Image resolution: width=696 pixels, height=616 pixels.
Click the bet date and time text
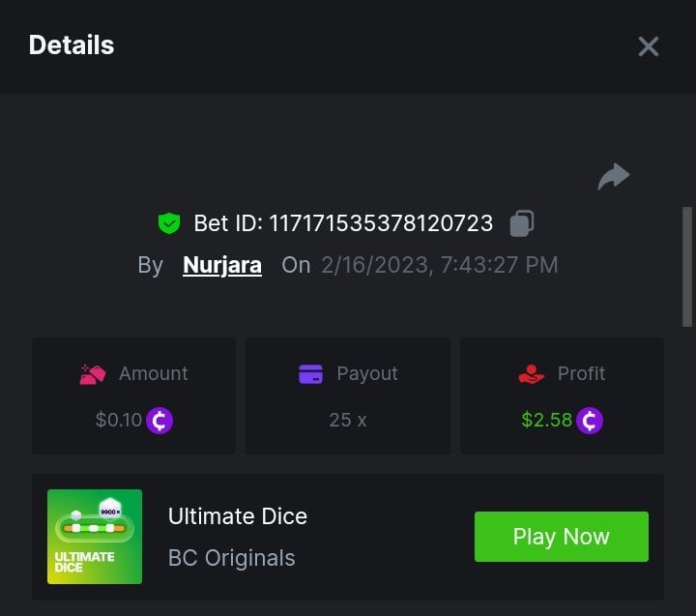(x=440, y=265)
